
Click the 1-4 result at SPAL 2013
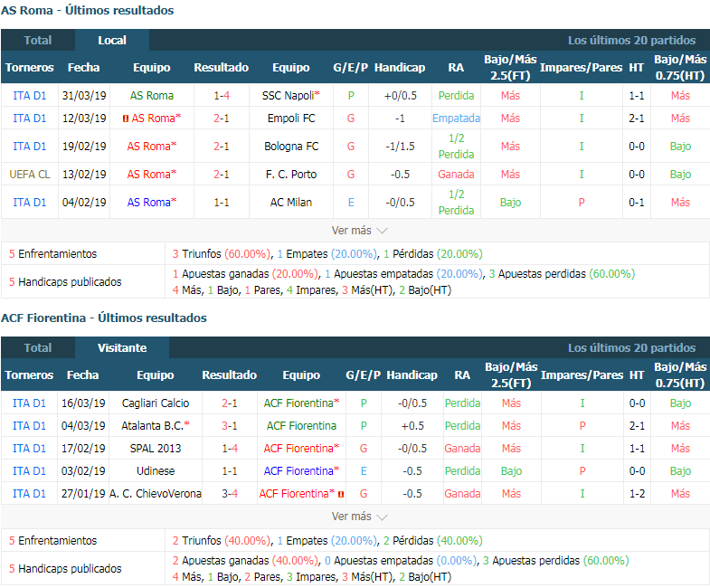pos(230,449)
